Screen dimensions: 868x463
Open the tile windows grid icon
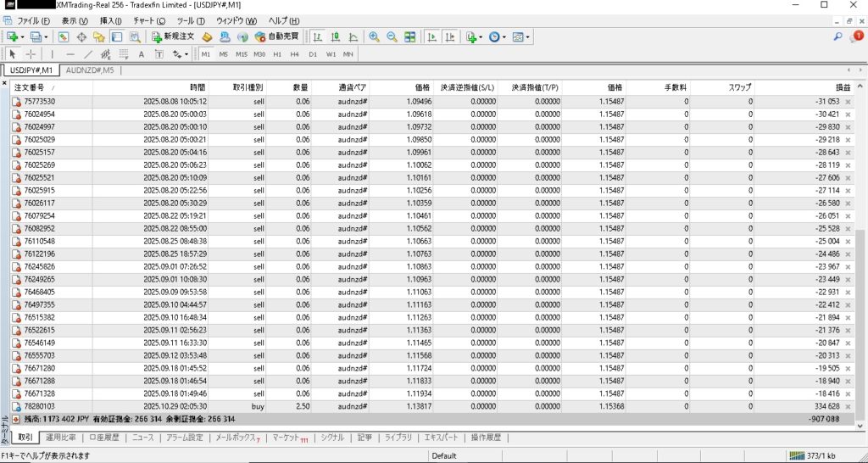pyautogui.click(x=410, y=37)
